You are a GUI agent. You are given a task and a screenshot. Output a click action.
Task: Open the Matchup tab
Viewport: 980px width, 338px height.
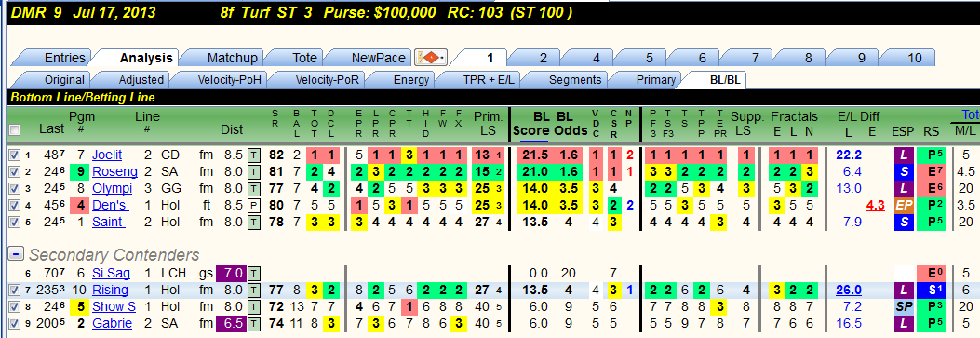pos(232,58)
